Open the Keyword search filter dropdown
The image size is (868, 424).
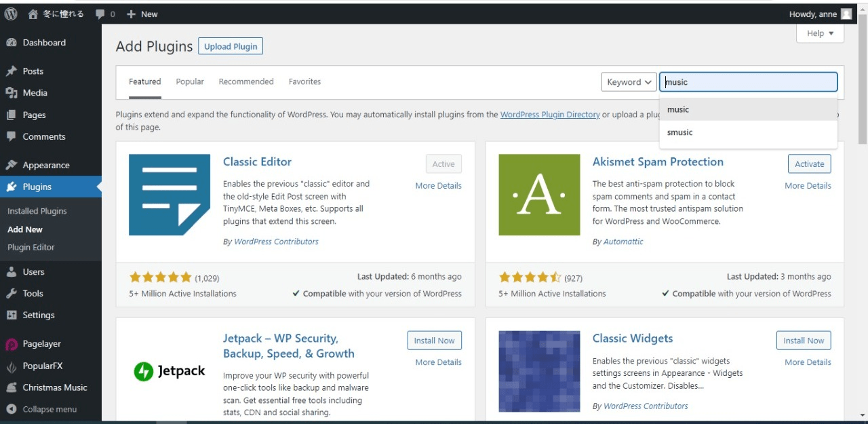(628, 81)
